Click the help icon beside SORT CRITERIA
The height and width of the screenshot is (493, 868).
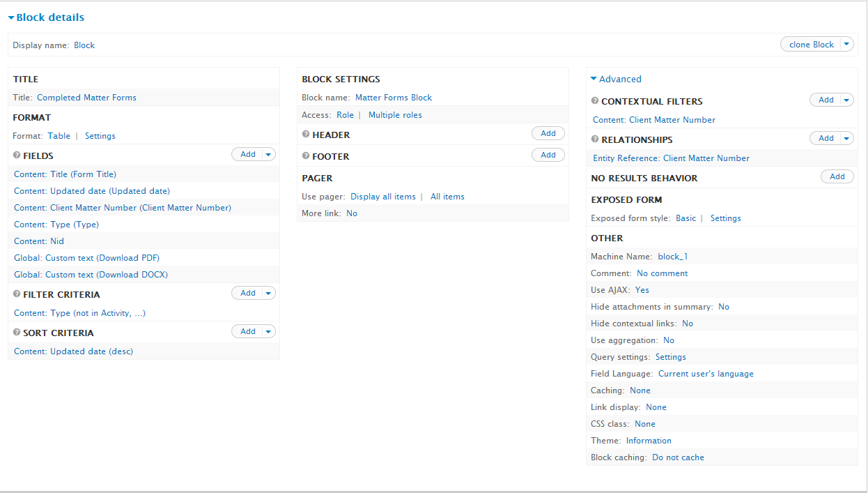coord(17,333)
